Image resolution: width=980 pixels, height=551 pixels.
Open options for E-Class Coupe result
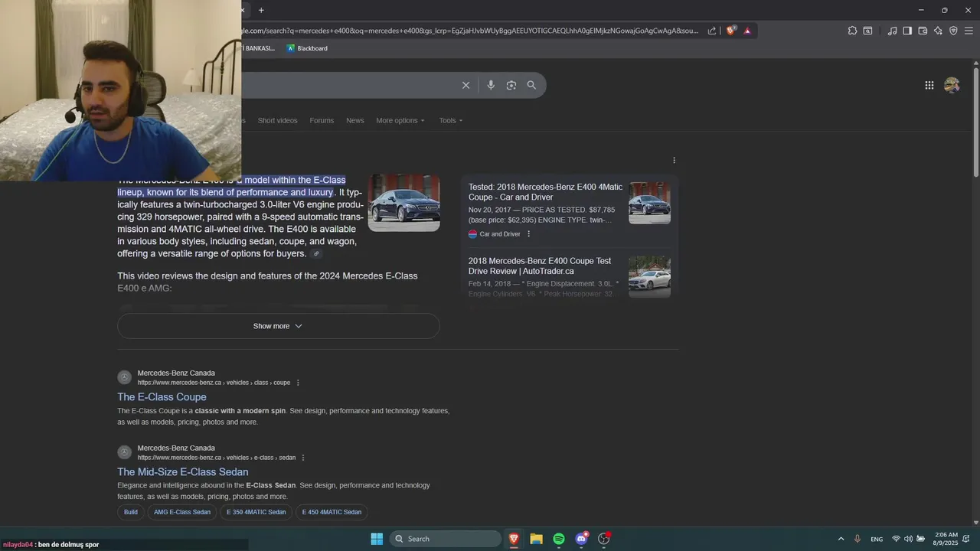coord(298,383)
